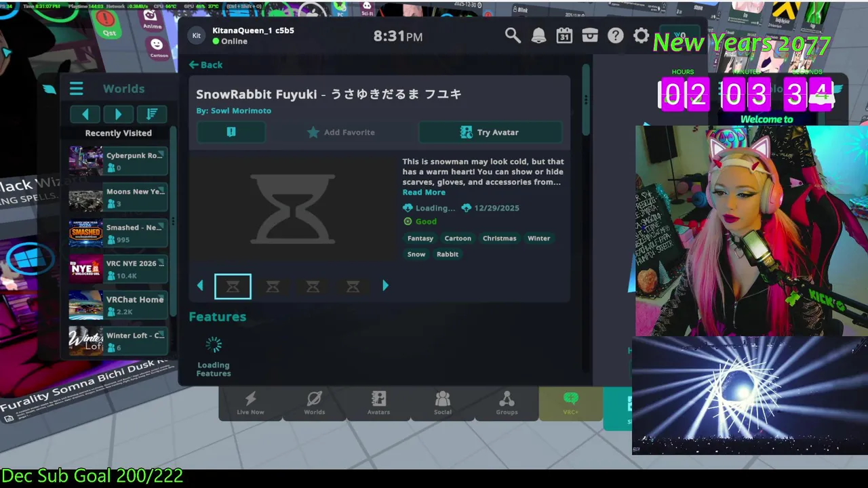Click the Worlds panel scrollbar

click(173, 221)
